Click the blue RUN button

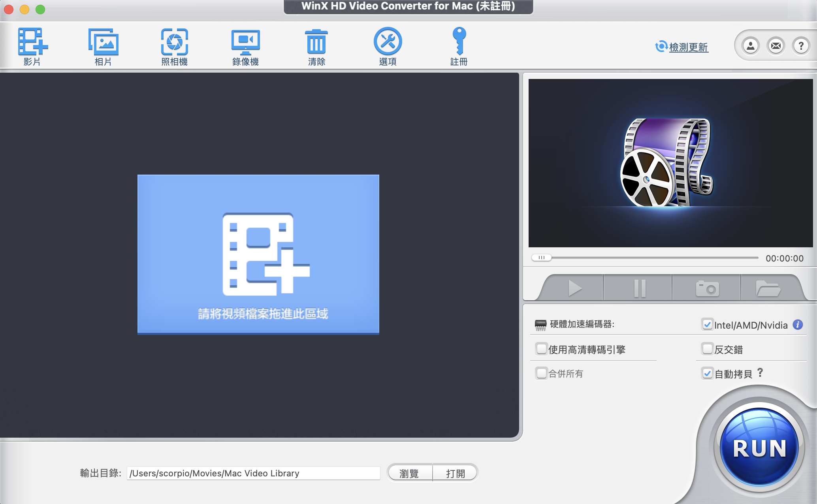(759, 448)
